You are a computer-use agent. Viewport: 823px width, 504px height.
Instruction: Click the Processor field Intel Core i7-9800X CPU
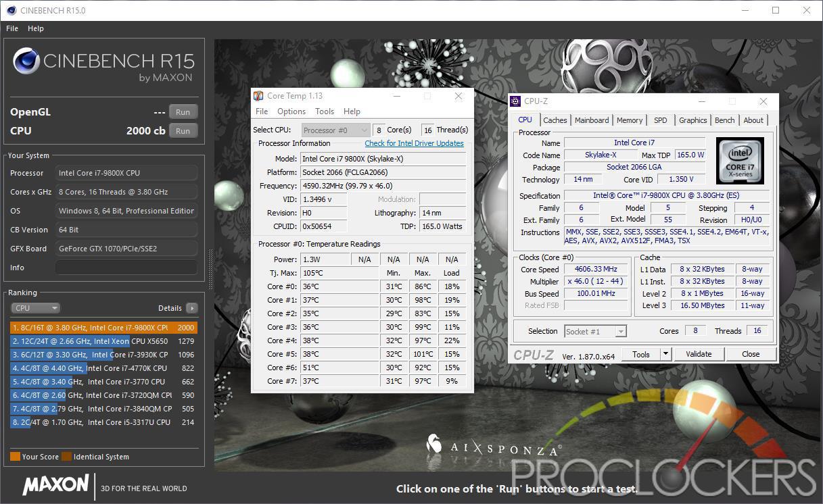click(126, 173)
